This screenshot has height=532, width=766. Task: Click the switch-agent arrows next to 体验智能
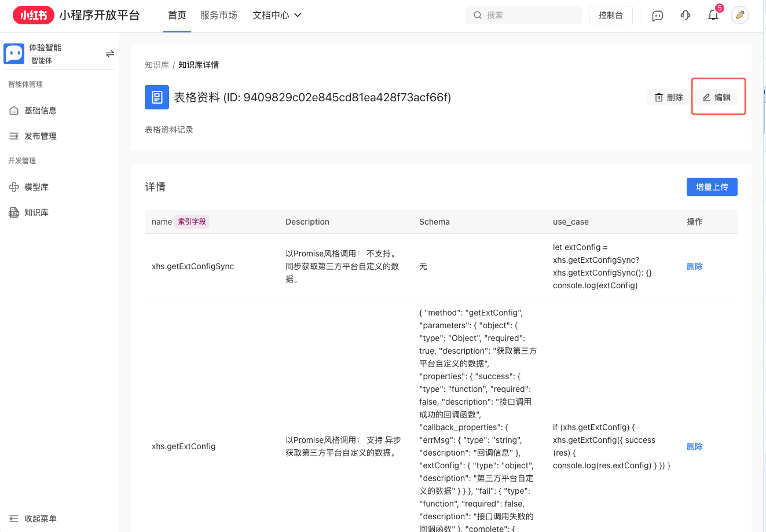[110, 53]
